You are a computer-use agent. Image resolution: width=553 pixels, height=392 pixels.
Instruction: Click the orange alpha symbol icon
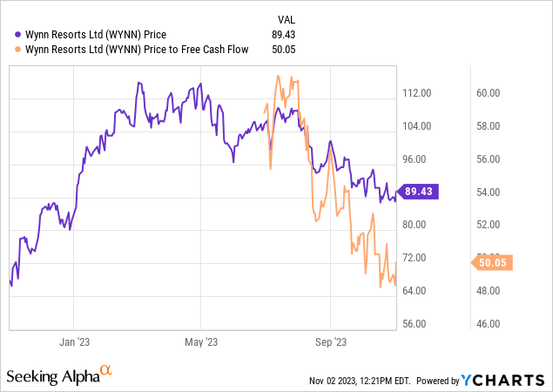click(106, 373)
